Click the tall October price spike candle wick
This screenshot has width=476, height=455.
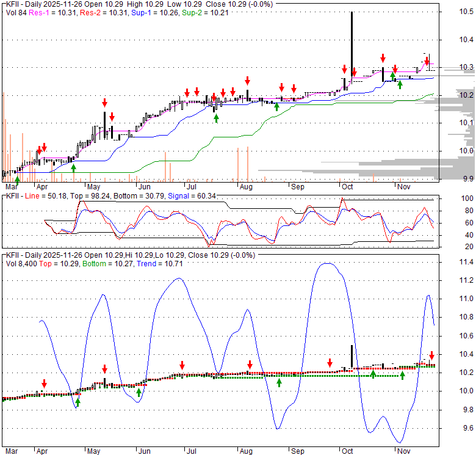(x=352, y=37)
